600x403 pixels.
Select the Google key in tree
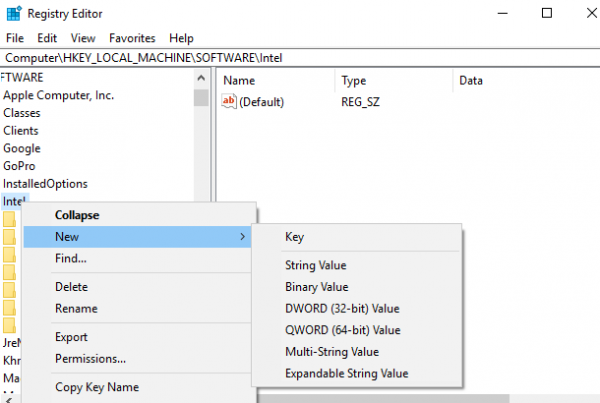point(22,148)
